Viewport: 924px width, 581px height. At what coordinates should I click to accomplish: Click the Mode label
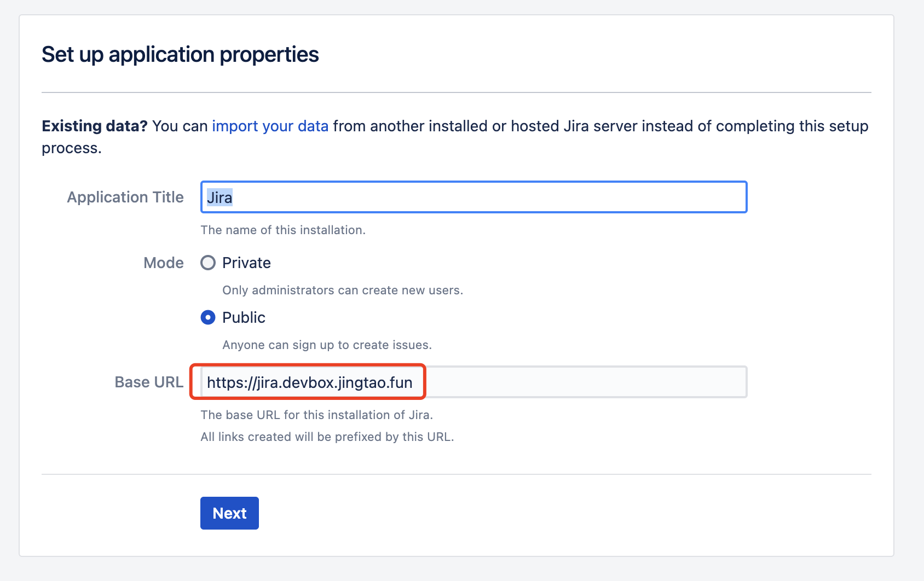click(163, 263)
